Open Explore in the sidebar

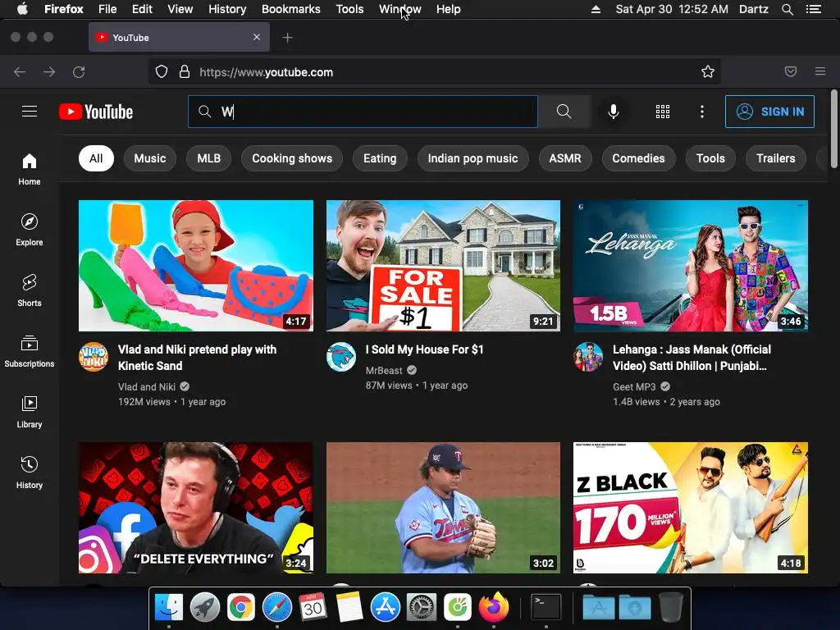[30, 230]
